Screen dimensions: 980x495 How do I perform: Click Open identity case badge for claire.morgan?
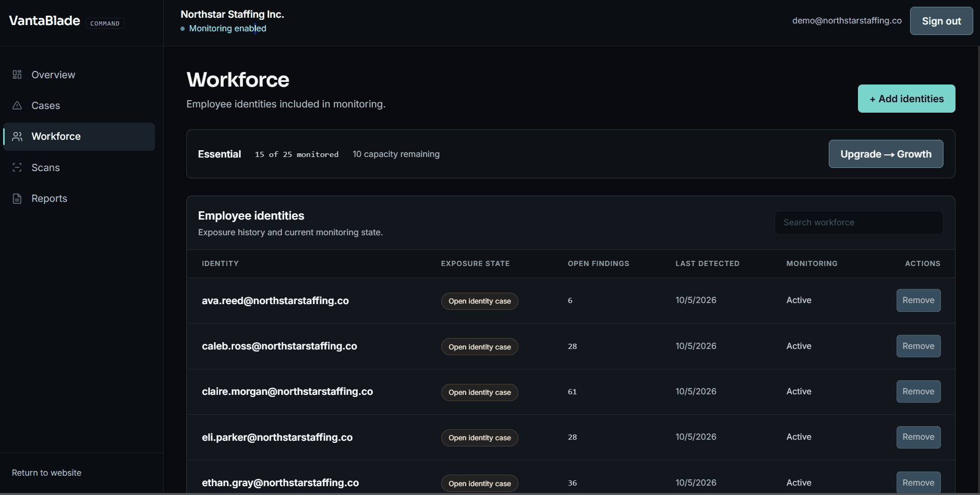click(480, 392)
